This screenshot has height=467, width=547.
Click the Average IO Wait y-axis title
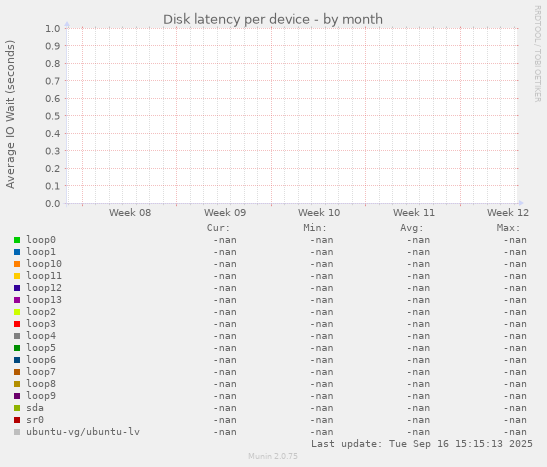pos(10,114)
